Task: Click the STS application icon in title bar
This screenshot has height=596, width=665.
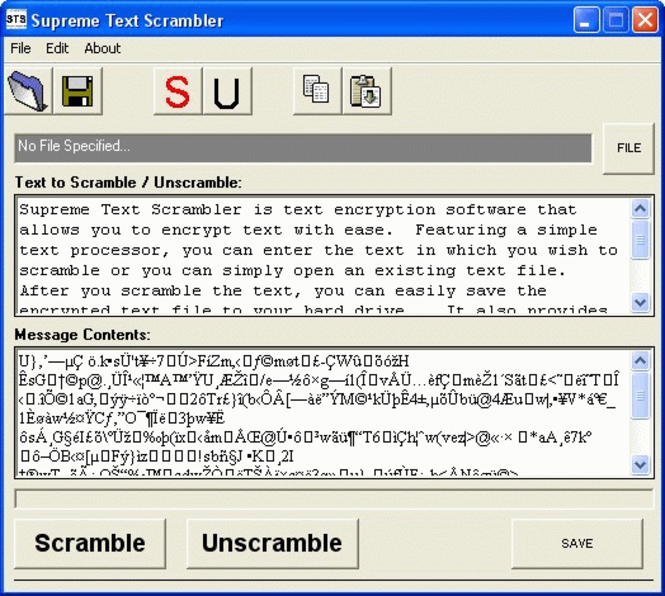Action: (x=16, y=20)
